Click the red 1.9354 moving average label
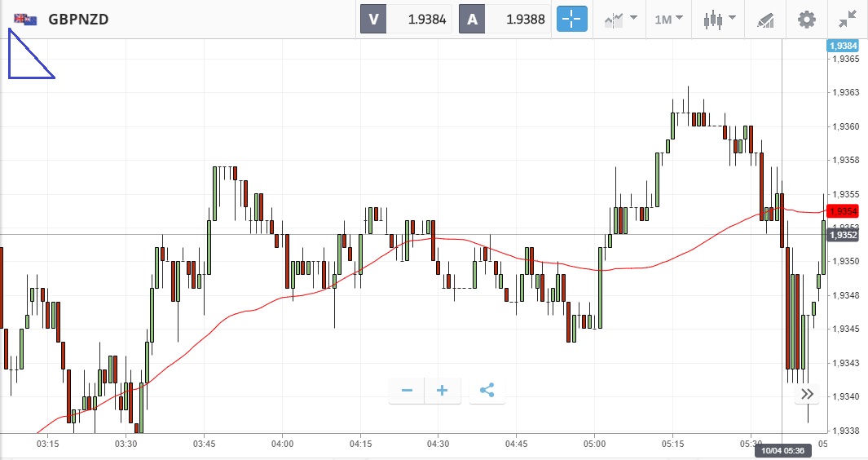The width and height of the screenshot is (868, 460). point(843,211)
